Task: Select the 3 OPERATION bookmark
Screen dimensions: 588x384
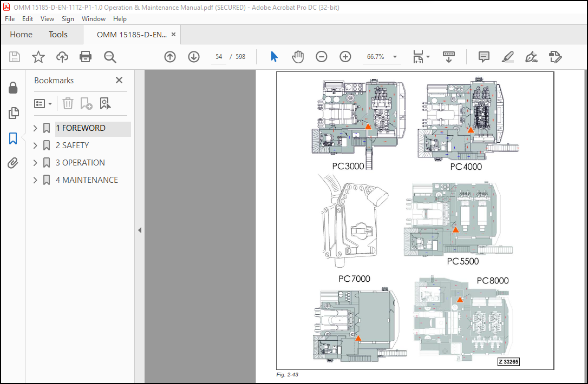Action: point(80,163)
